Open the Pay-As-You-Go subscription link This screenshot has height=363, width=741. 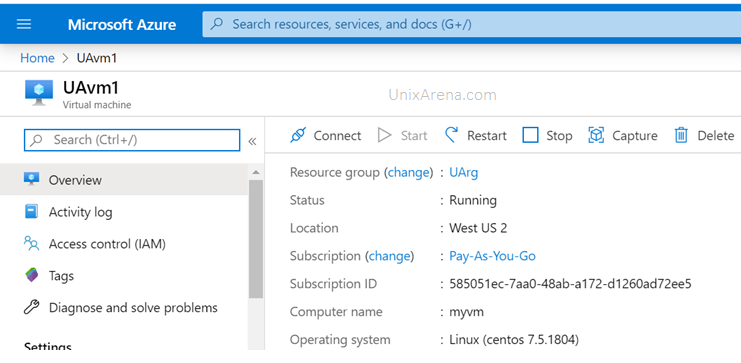click(x=492, y=256)
